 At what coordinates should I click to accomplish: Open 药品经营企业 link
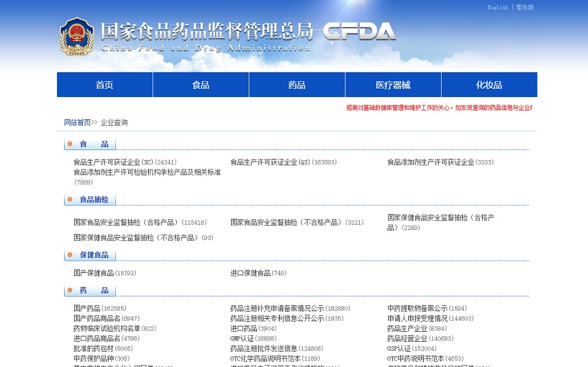[420, 339]
